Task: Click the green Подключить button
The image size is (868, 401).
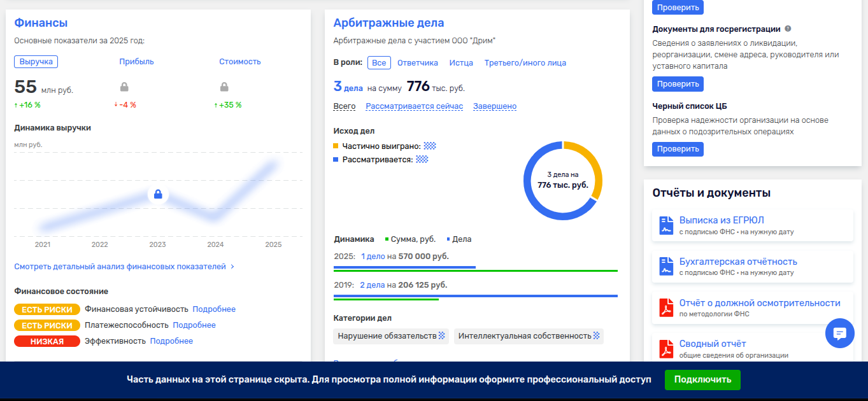Action: tap(702, 380)
